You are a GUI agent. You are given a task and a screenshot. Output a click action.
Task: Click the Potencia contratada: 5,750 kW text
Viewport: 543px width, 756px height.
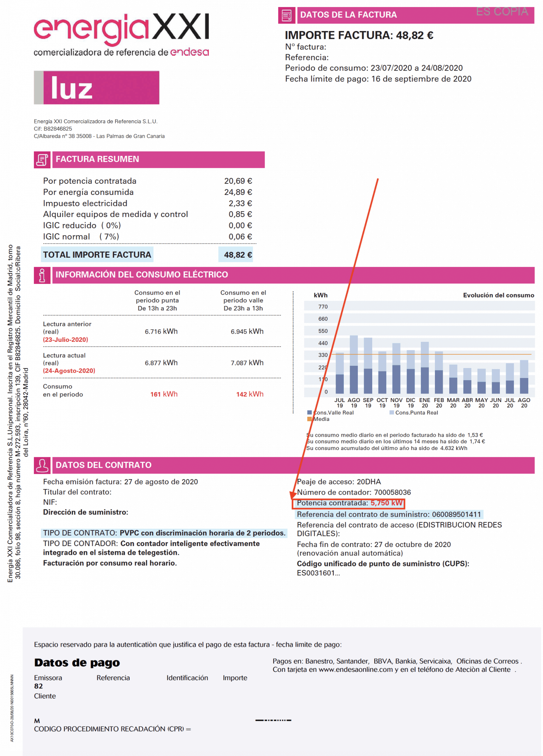click(350, 503)
